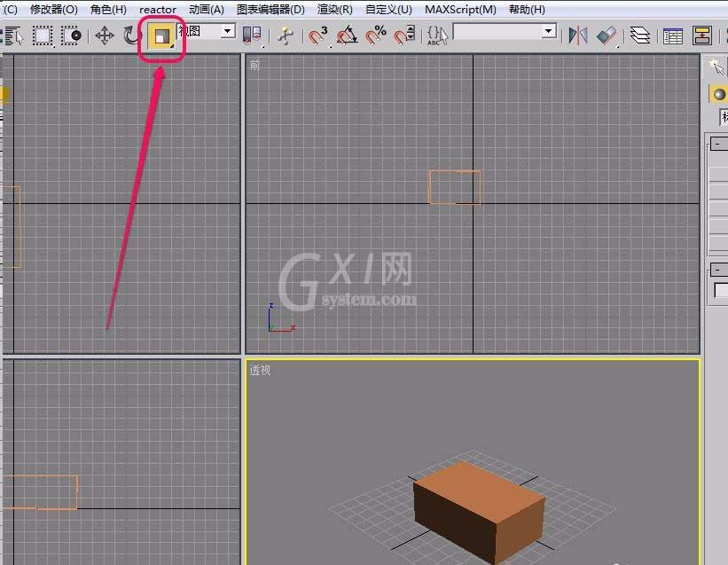Open the reactor menu
The width and height of the screenshot is (728, 565).
point(157,9)
